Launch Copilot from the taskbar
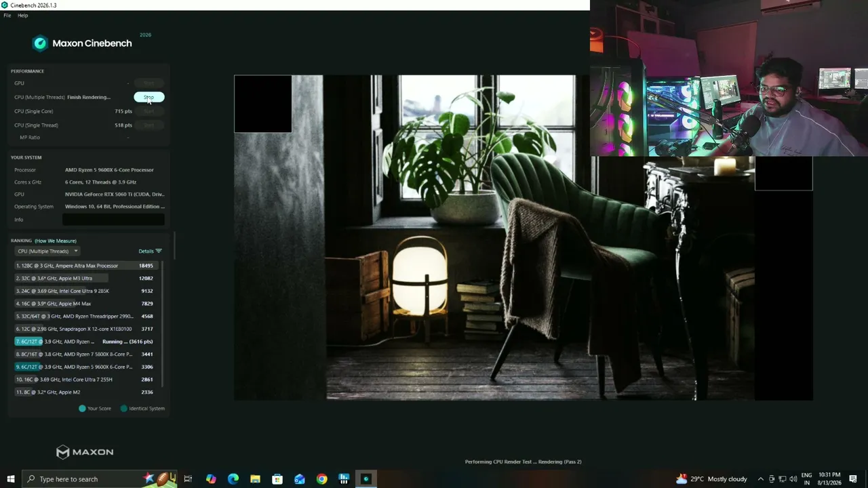The height and width of the screenshot is (488, 868). pyautogui.click(x=211, y=479)
